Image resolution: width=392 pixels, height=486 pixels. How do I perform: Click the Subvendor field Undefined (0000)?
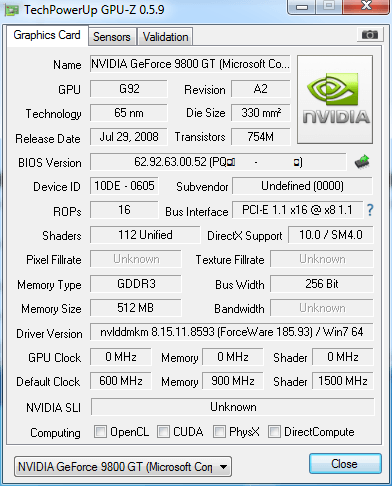(x=302, y=186)
